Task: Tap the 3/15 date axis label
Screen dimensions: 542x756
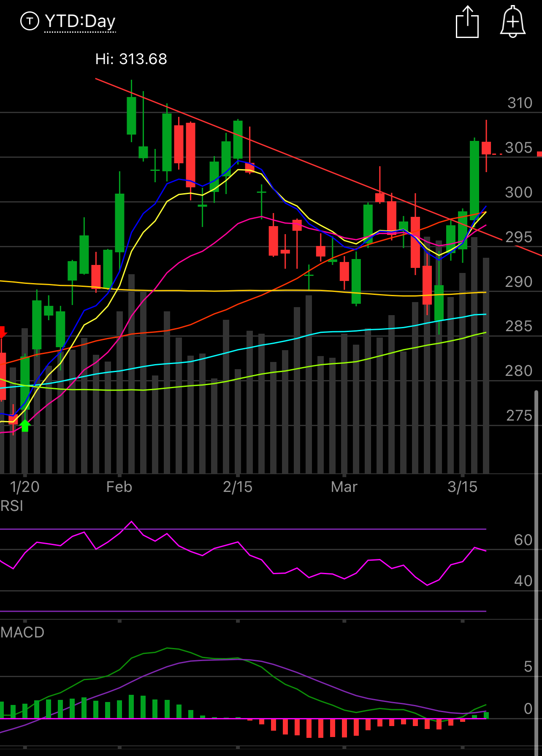Action: [x=462, y=487]
